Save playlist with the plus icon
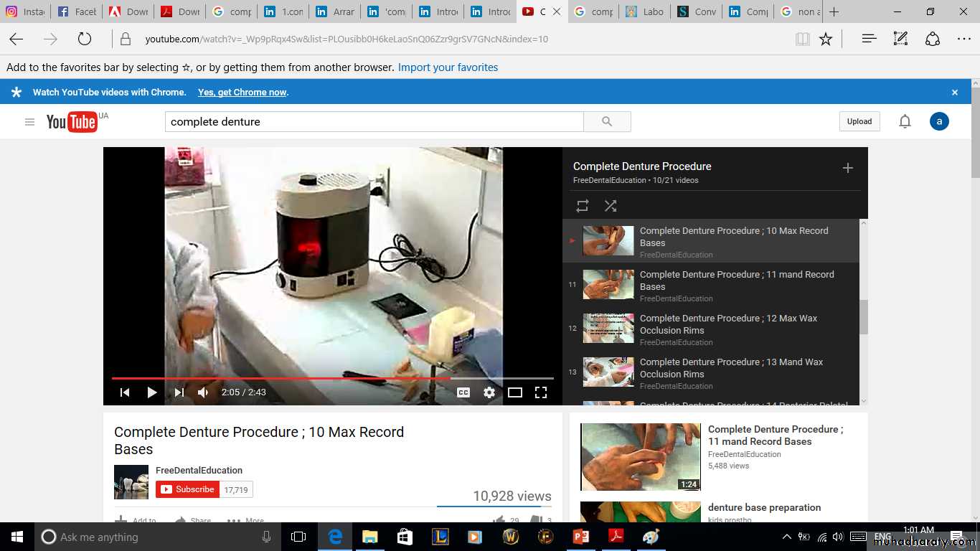Image resolution: width=980 pixels, height=551 pixels. [847, 168]
